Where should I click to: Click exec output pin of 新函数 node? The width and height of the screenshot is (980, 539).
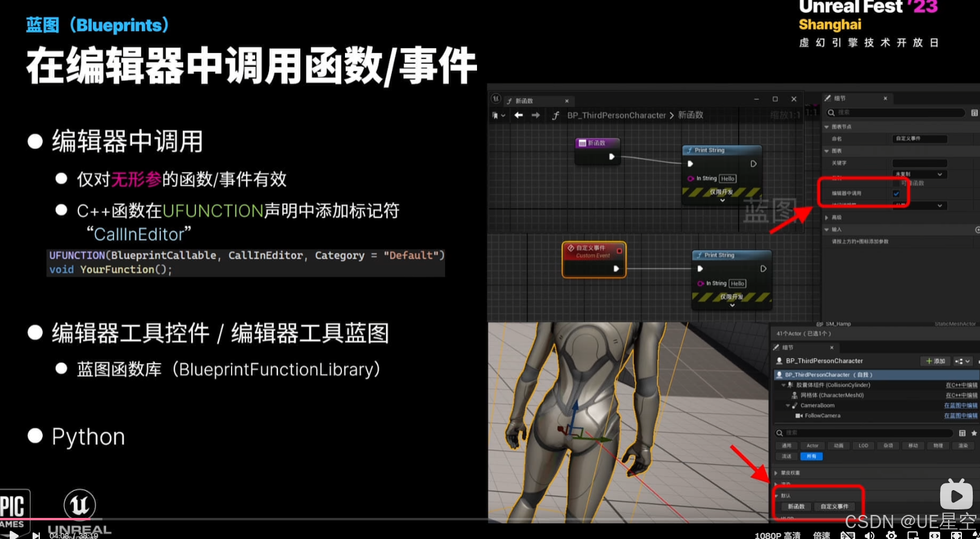click(x=612, y=157)
